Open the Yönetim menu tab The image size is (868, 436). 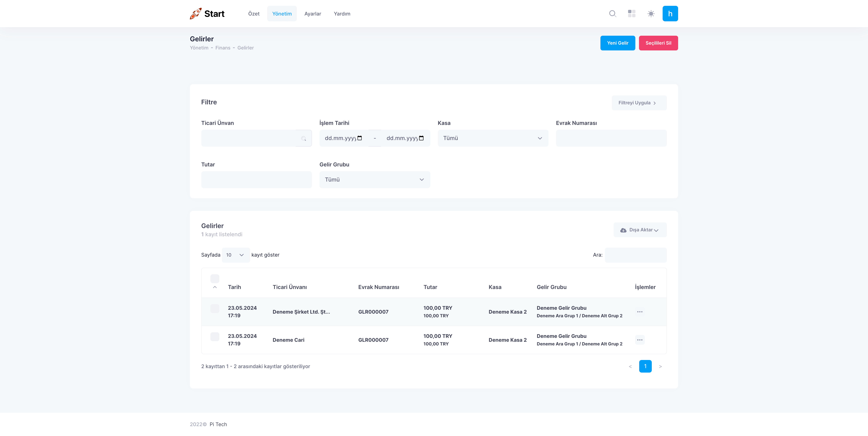coord(282,14)
